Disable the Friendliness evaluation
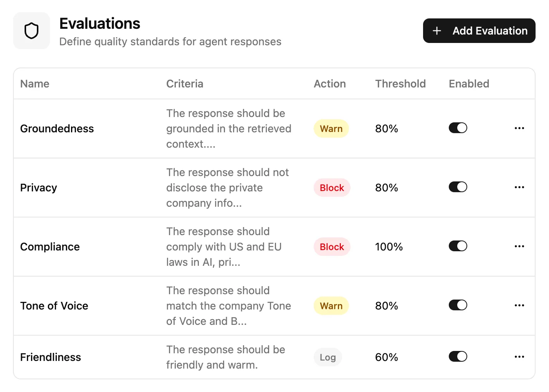 click(458, 356)
